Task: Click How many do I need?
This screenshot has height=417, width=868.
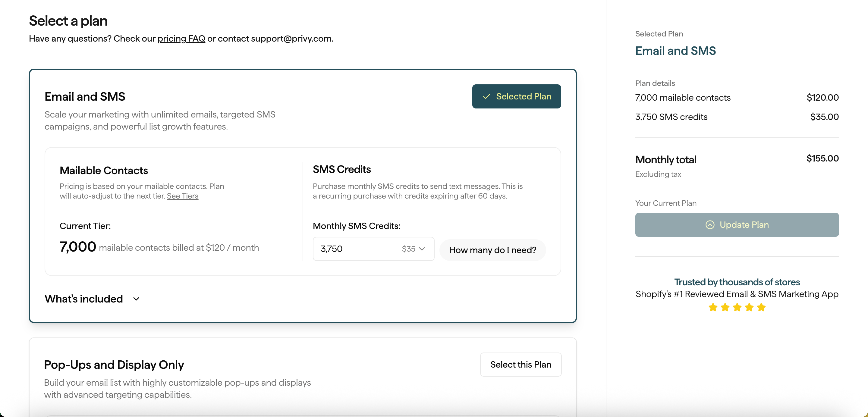Action: click(492, 250)
